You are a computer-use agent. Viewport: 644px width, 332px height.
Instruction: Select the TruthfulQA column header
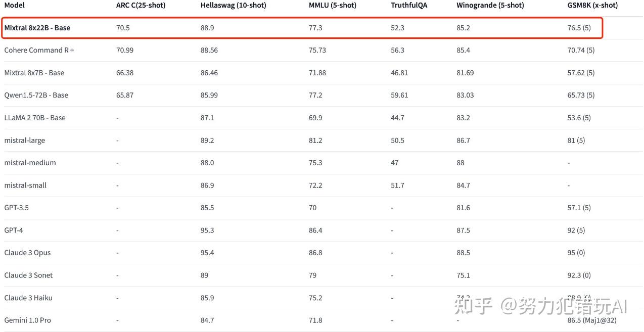(x=409, y=6)
